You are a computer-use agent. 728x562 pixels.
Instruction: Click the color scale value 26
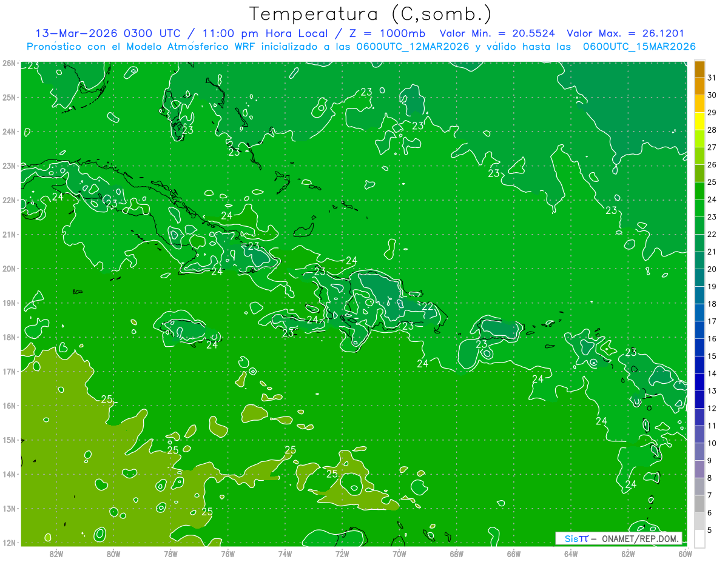[712, 165]
